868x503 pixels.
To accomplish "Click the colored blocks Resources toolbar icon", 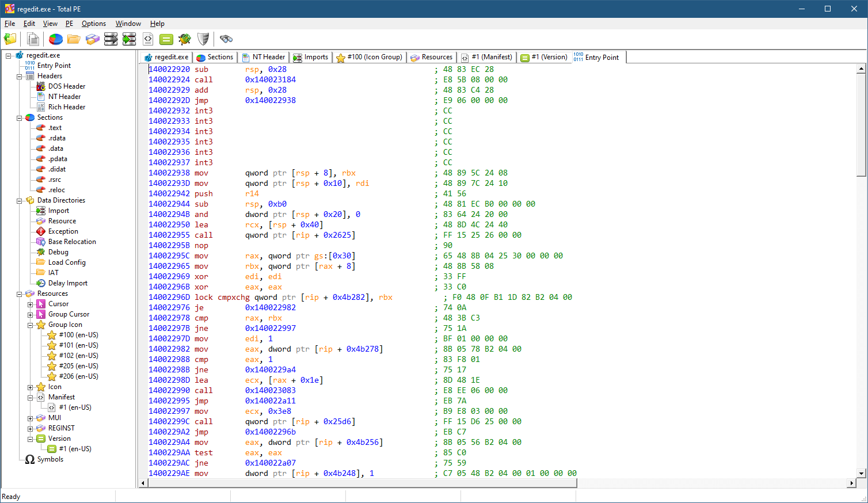I will click(x=92, y=39).
